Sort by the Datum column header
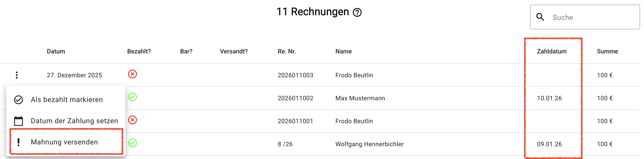This screenshot has width=644, height=159. [56, 52]
